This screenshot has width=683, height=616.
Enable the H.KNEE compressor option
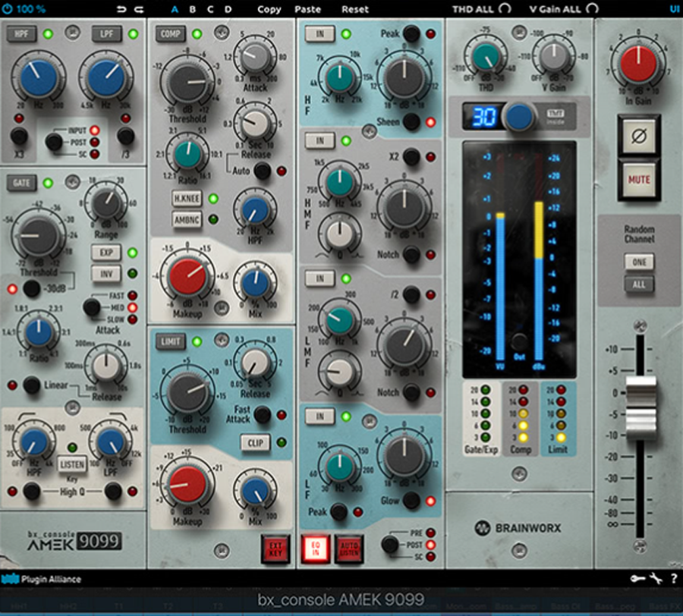point(187,199)
